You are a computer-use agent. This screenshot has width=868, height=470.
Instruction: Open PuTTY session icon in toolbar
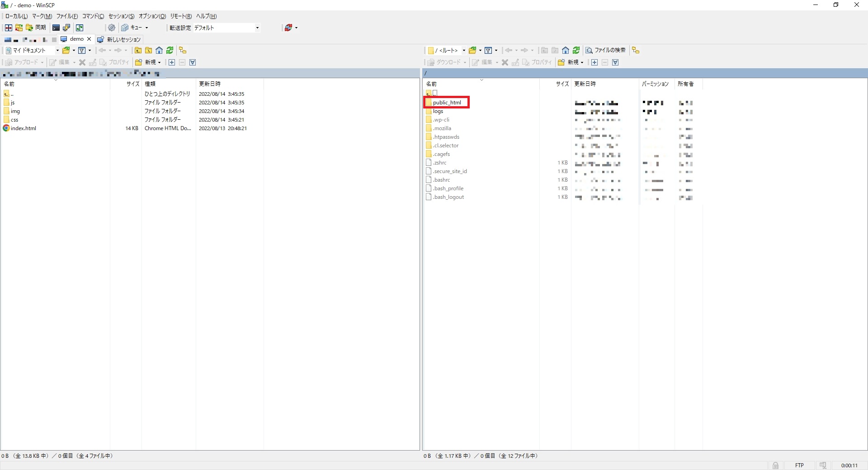coord(66,28)
